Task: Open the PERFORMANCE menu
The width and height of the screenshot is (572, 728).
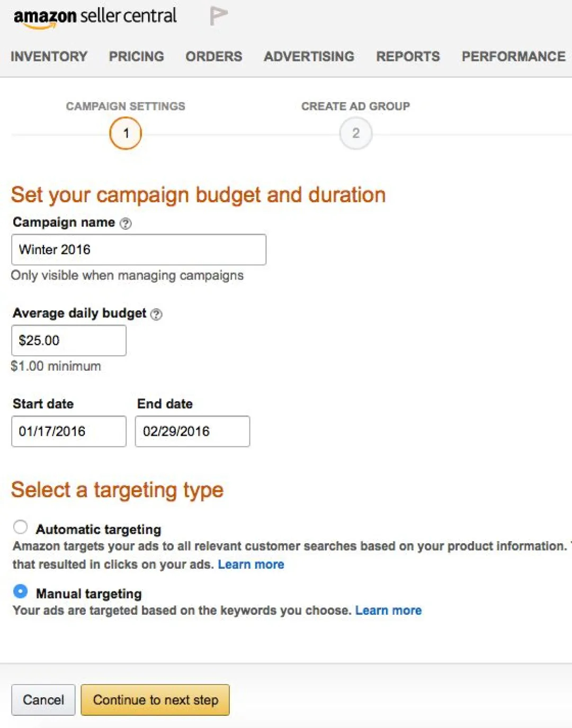Action: (x=512, y=57)
